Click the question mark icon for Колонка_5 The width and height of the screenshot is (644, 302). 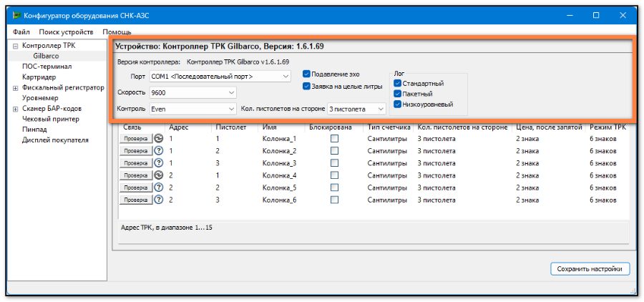click(x=160, y=187)
